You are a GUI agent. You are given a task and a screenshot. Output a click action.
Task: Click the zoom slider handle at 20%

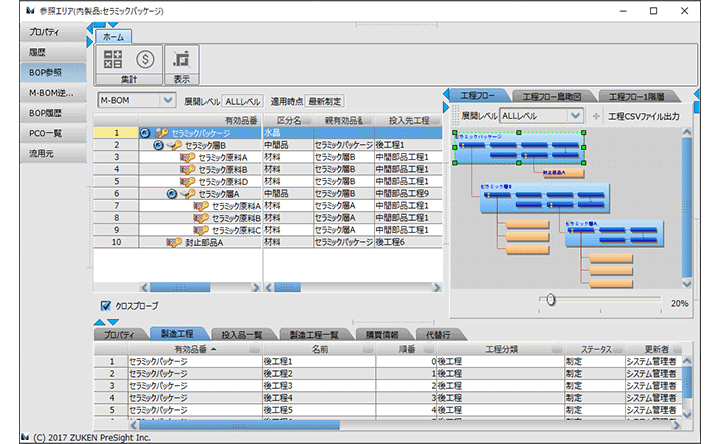(550, 299)
